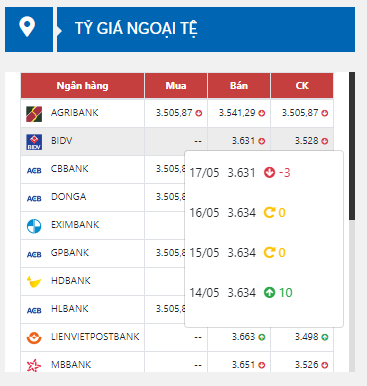Select the CK column header
Viewport: 367px width, 386px height.
302,86
